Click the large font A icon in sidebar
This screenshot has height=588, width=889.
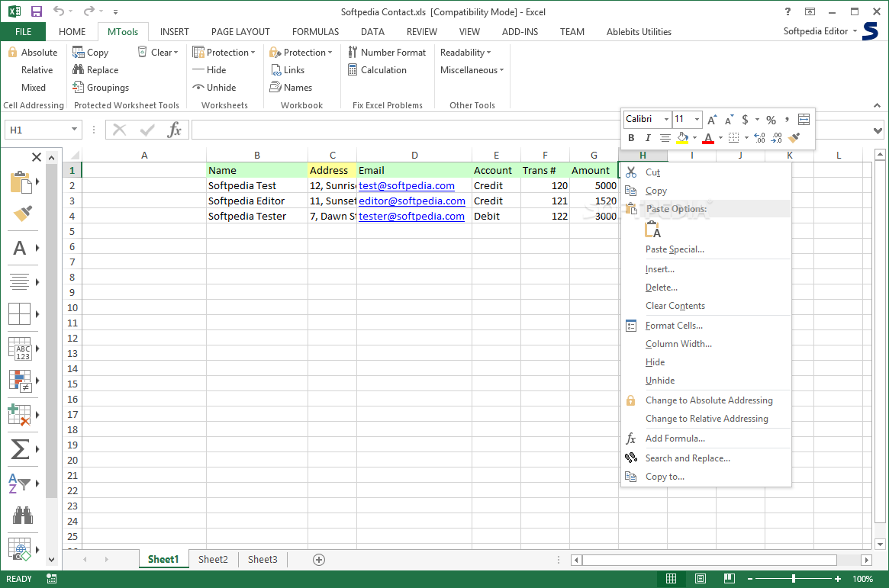(x=19, y=248)
